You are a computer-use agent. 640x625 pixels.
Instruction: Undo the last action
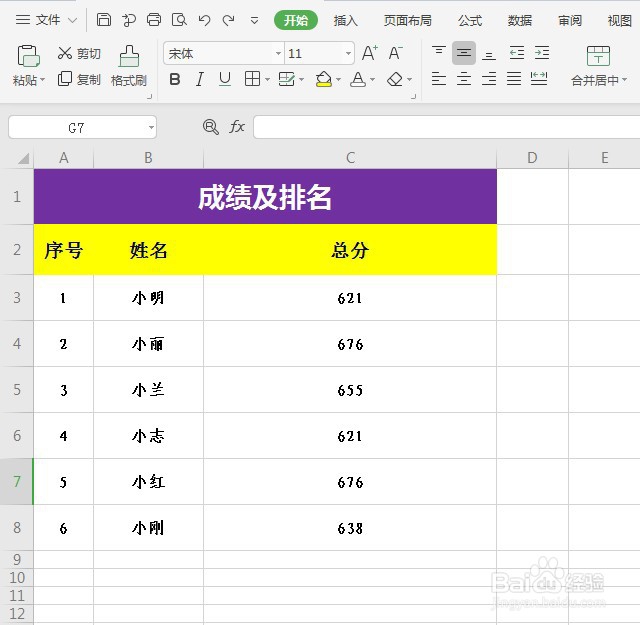coord(204,20)
